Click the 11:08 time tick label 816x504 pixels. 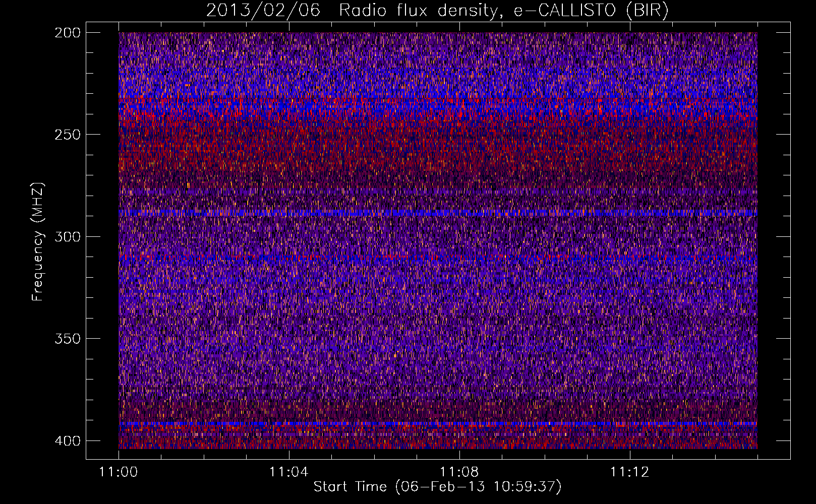click(459, 472)
